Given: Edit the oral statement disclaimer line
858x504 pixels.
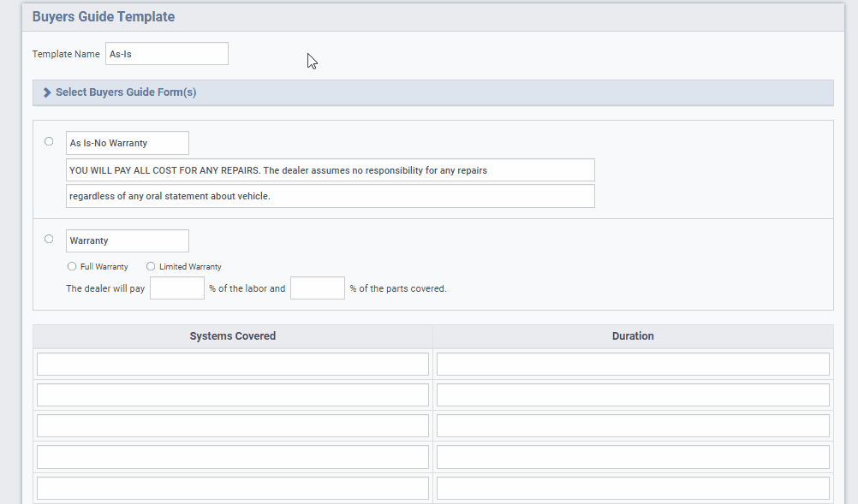Looking at the screenshot, I should [330, 195].
